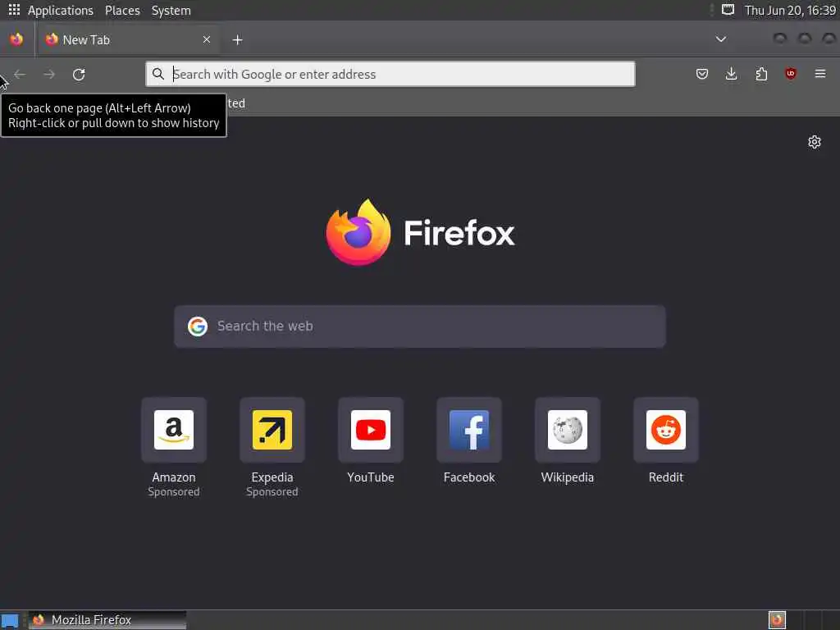
Task: Open Firefox View pinned icon
Action: [16, 39]
